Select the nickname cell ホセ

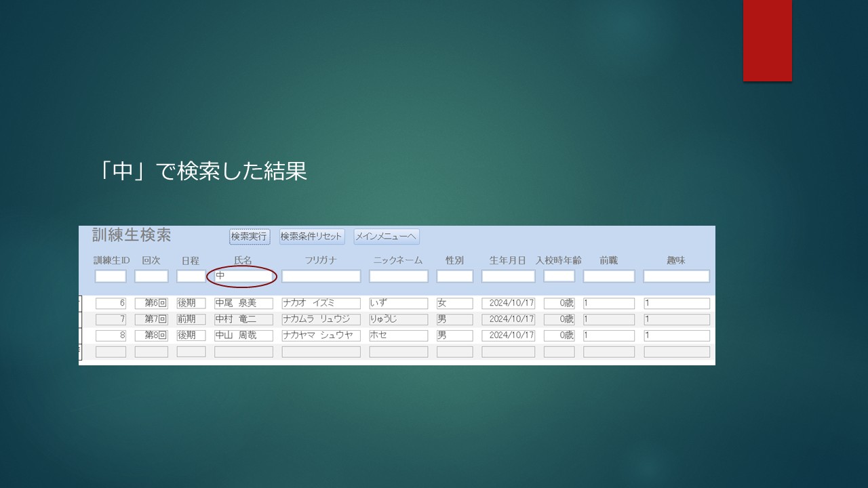pos(399,335)
